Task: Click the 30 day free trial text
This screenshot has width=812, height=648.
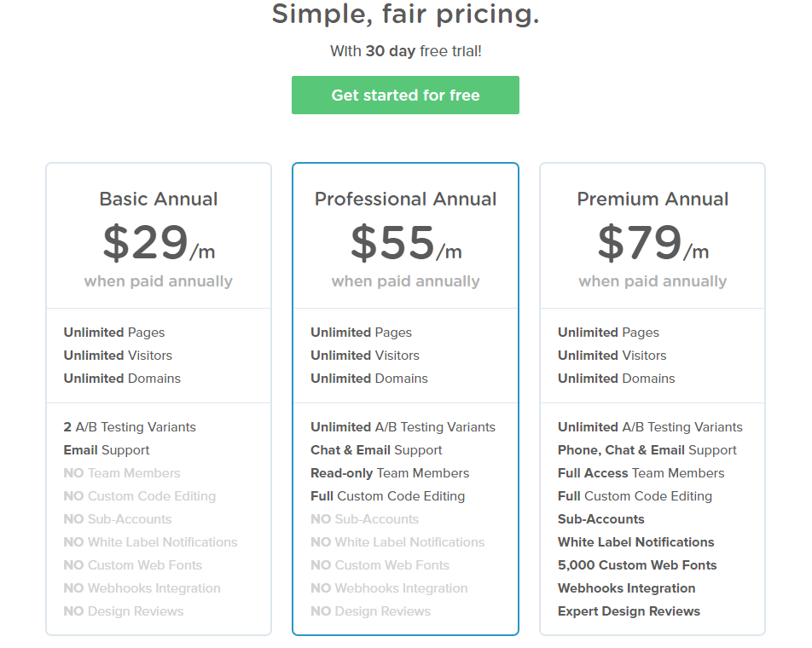Action: pyautogui.click(x=405, y=51)
